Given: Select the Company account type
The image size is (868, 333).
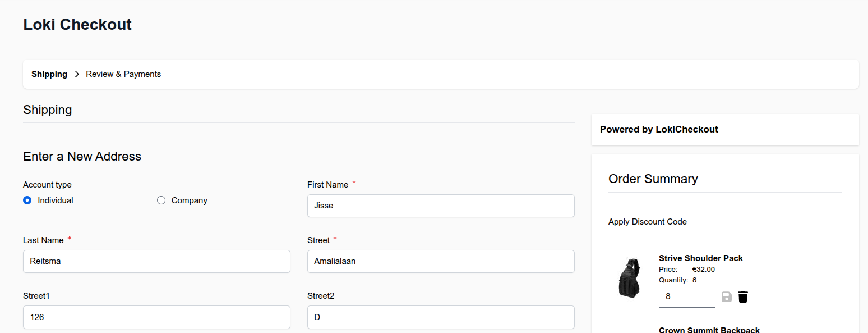Looking at the screenshot, I should 161,200.
